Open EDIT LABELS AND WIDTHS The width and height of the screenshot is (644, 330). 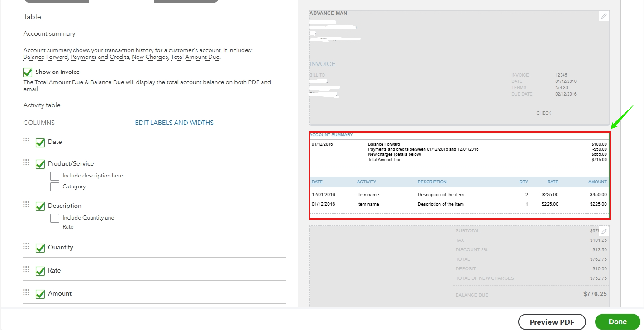click(174, 122)
